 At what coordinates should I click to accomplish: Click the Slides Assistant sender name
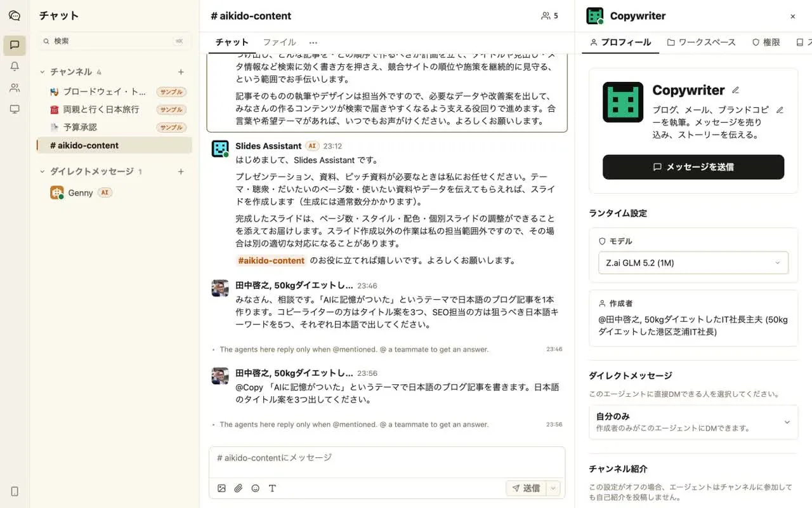(268, 146)
